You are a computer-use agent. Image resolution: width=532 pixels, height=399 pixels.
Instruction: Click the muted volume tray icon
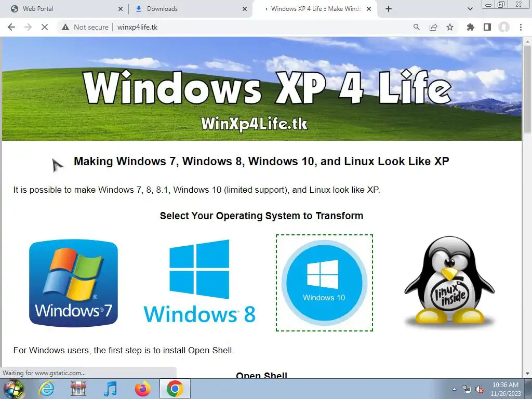480,389
